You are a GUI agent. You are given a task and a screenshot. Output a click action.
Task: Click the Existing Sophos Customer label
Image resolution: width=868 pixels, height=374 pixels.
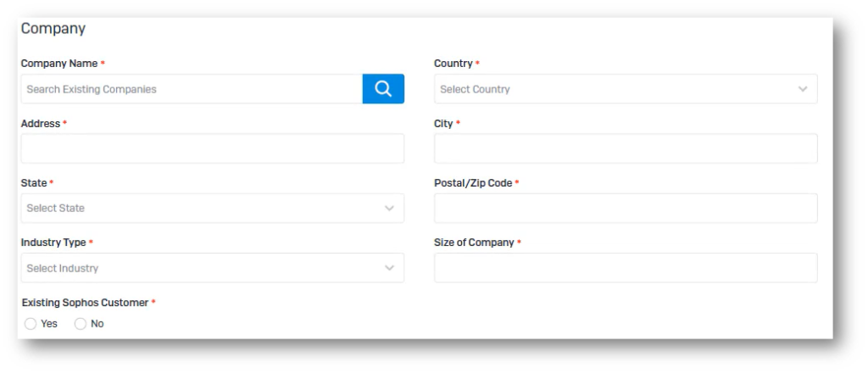click(x=86, y=303)
